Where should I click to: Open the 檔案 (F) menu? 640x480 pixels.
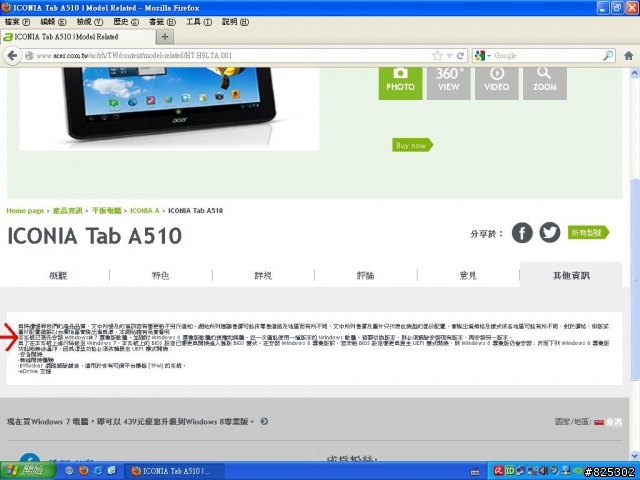click(17, 22)
